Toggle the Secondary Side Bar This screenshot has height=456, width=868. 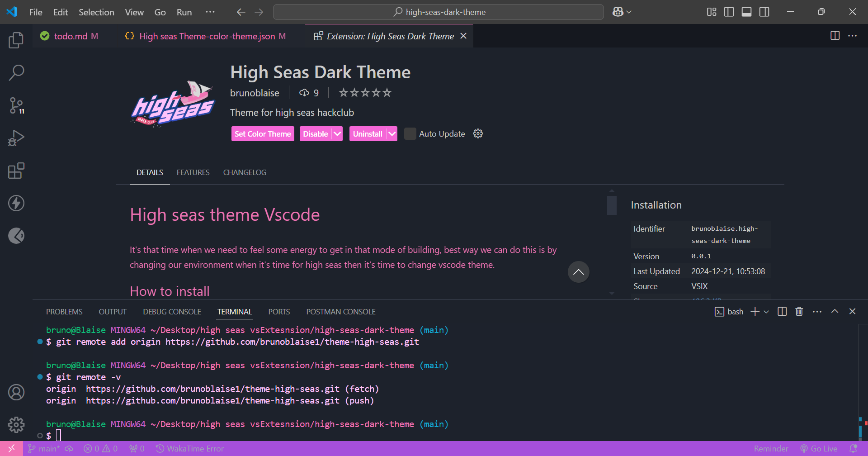click(764, 12)
